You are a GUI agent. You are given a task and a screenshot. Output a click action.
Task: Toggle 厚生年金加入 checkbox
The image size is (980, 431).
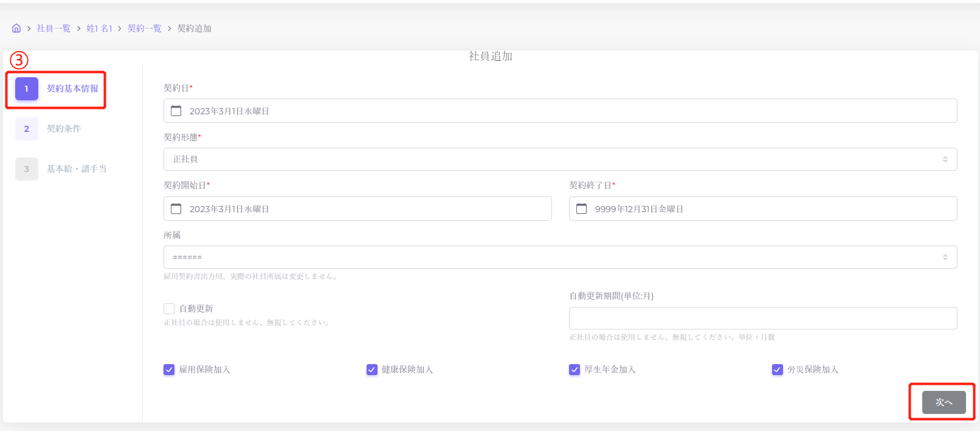coord(575,370)
